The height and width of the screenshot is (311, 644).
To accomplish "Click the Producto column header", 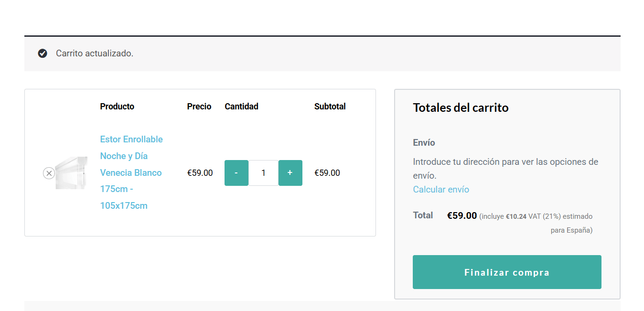I will click(x=117, y=107).
